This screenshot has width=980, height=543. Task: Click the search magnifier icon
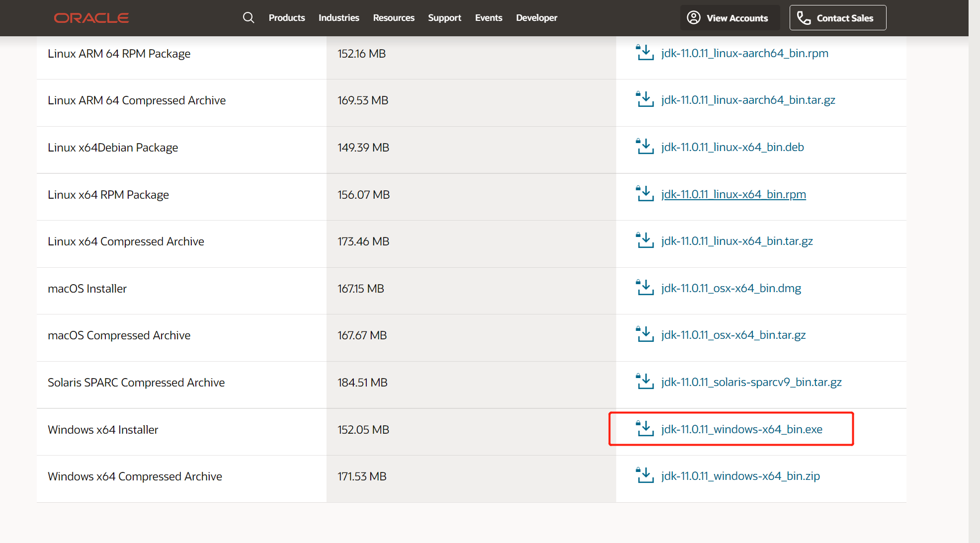tap(248, 18)
